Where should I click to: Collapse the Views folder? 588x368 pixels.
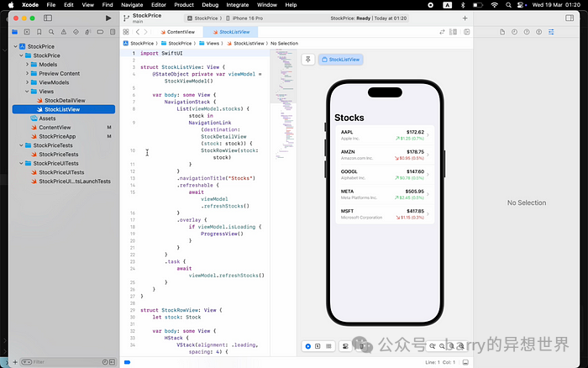[x=27, y=91]
